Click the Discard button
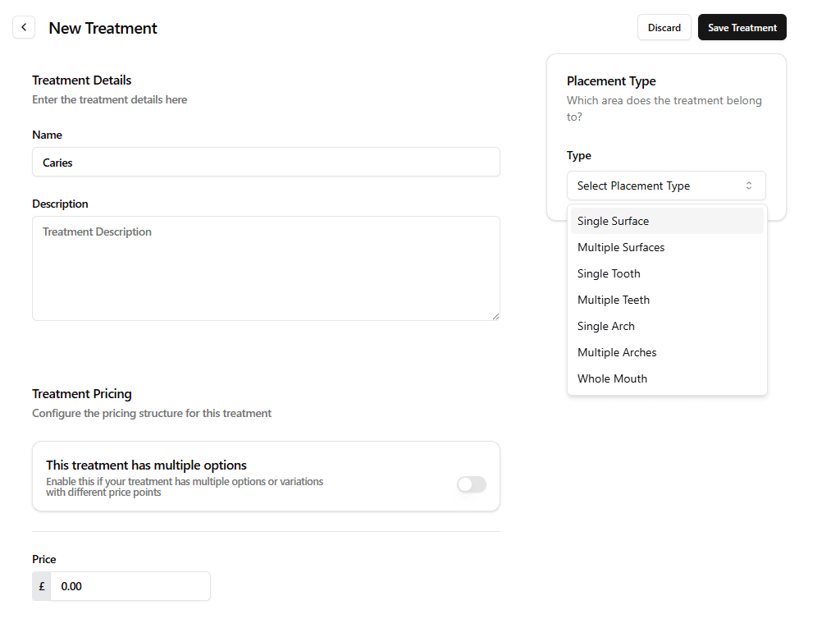Screen dimensions: 840x619 click(x=664, y=27)
